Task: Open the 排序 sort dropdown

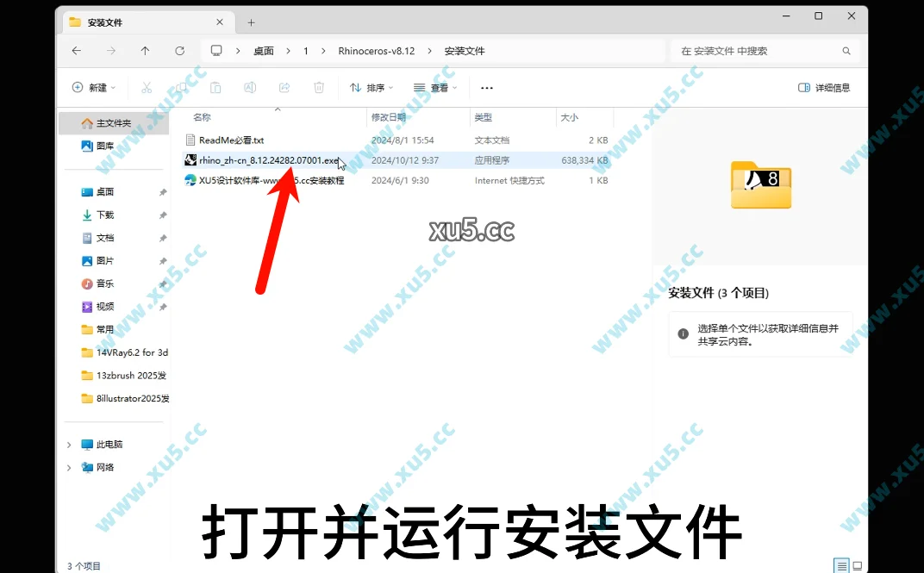Action: pos(371,87)
